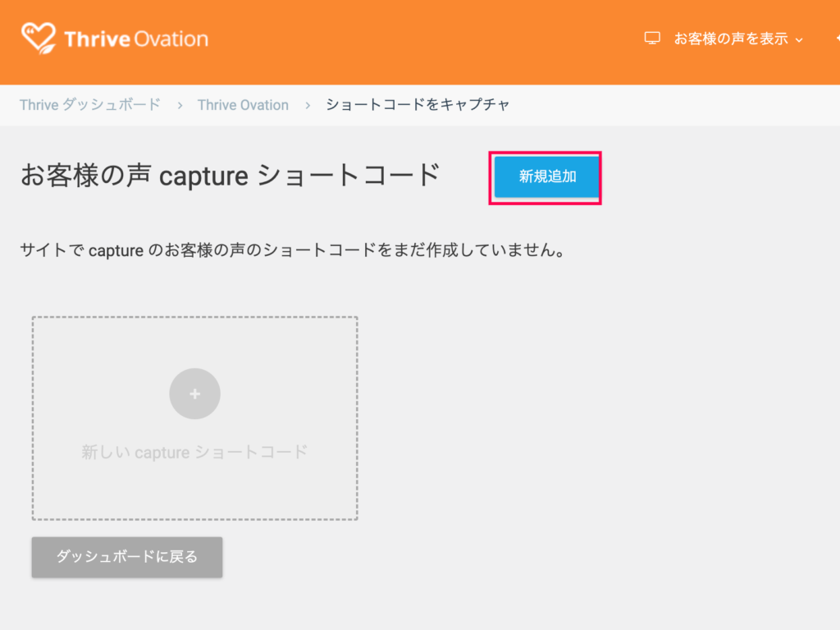The image size is (840, 630).
Task: Click the ショートコードをキャプチャ breadcrumb text
Action: click(418, 104)
